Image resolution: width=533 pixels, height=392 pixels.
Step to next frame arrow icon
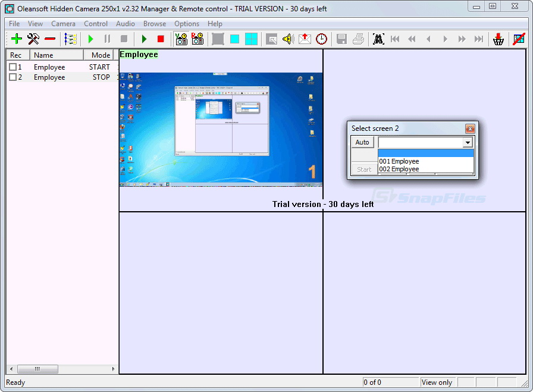coord(446,39)
